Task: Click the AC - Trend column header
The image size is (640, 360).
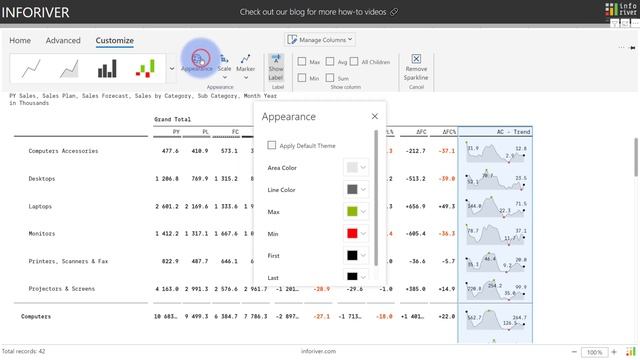Action: coord(513,132)
